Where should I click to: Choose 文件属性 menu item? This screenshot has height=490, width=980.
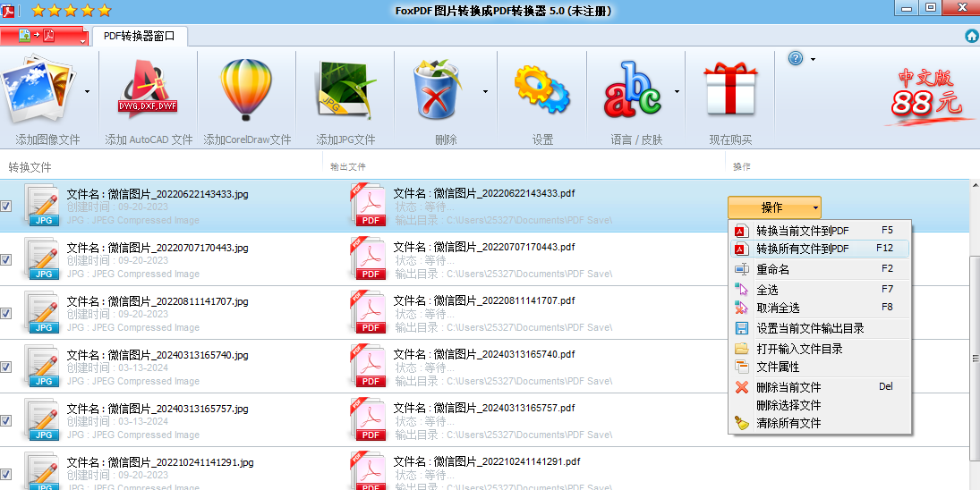(x=820, y=367)
